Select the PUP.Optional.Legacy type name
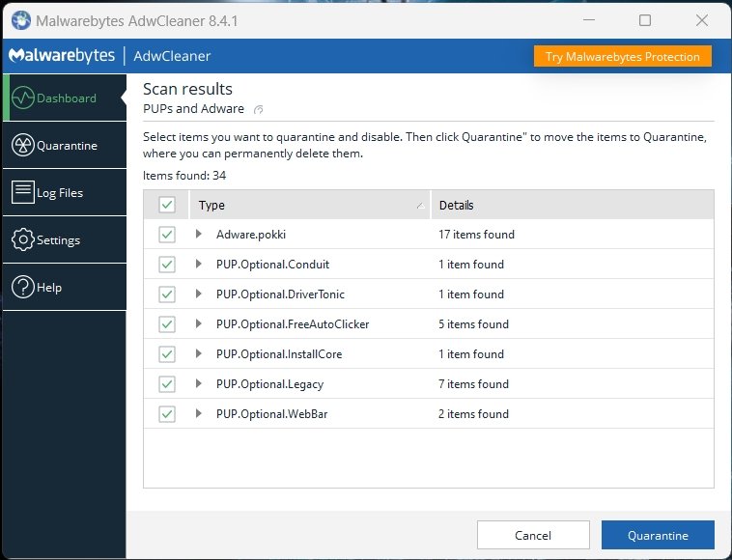Image resolution: width=732 pixels, height=560 pixels. 269,384
